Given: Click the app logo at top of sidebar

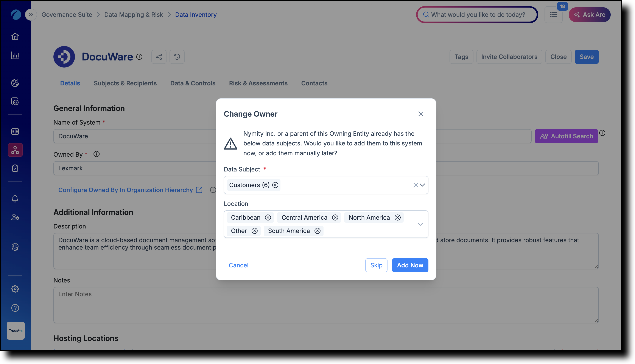Looking at the screenshot, I should coord(16,14).
